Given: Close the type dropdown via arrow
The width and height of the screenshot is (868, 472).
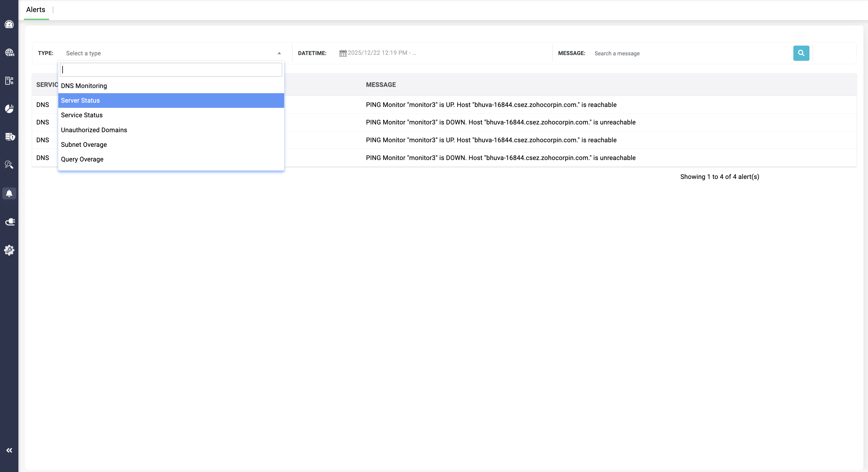Looking at the screenshot, I should click(279, 53).
